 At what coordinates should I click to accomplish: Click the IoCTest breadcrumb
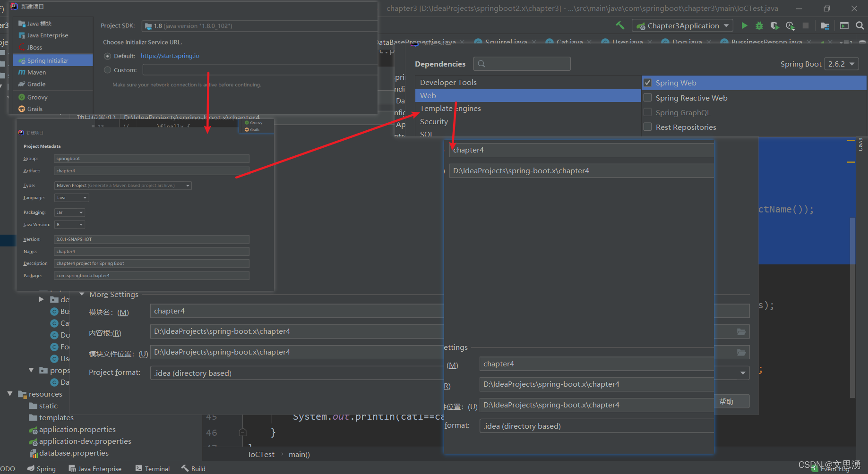261,455
